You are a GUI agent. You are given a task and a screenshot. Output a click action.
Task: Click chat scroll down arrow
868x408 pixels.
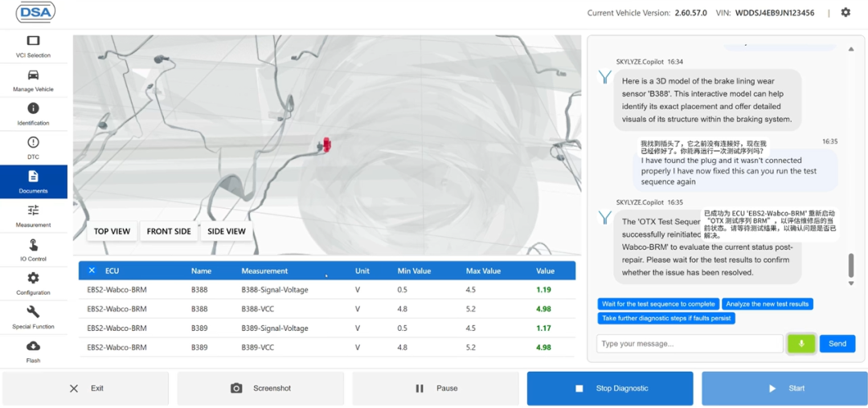click(851, 283)
